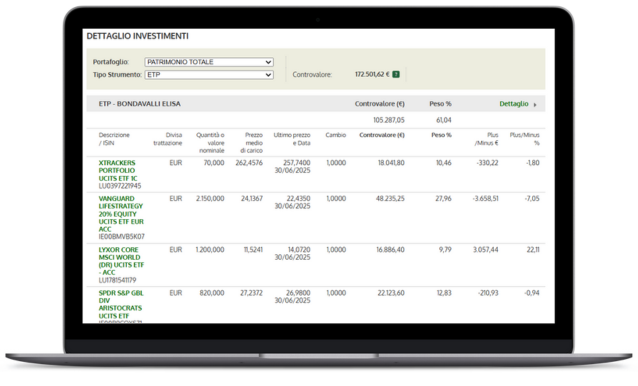Select Xtrackers average price 262,4576
Screen dimensions: 638x386
click(x=249, y=163)
